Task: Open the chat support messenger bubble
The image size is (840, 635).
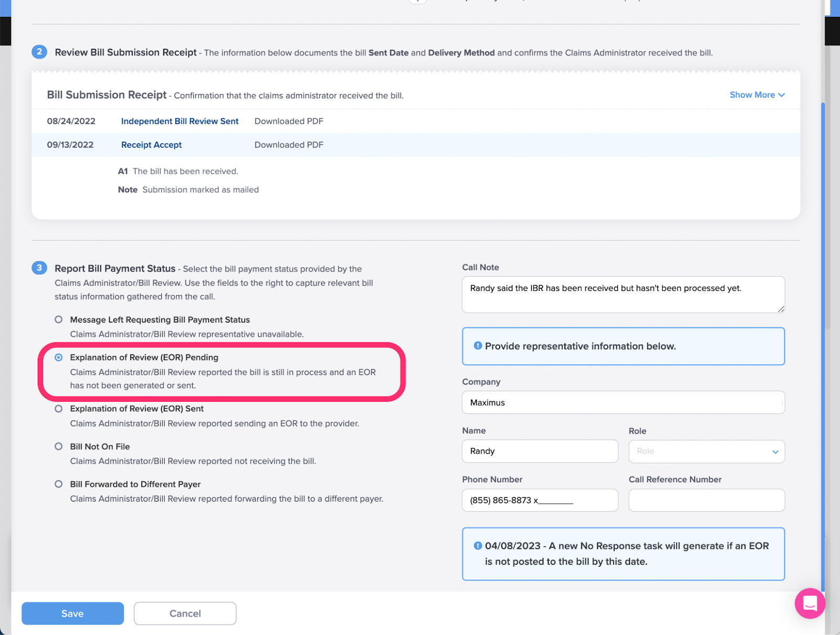Action: (x=810, y=604)
